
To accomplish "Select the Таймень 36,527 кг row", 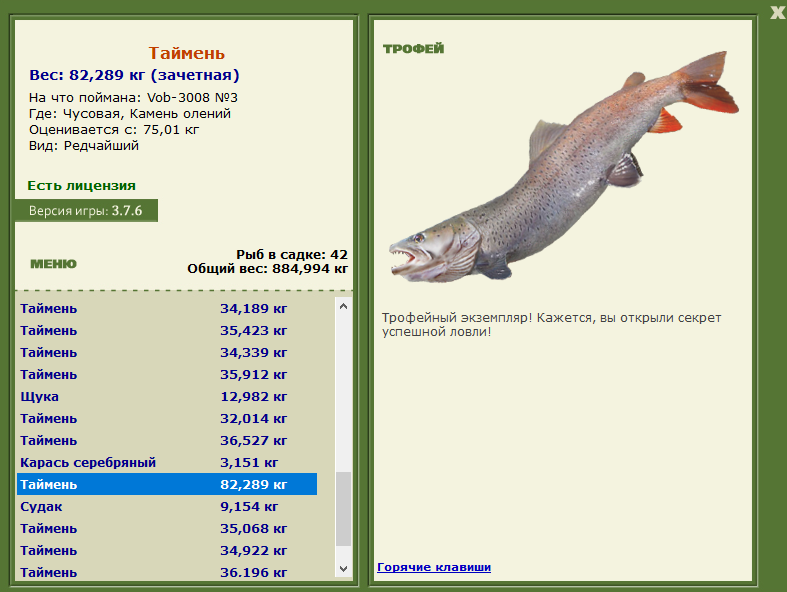I will [167, 440].
